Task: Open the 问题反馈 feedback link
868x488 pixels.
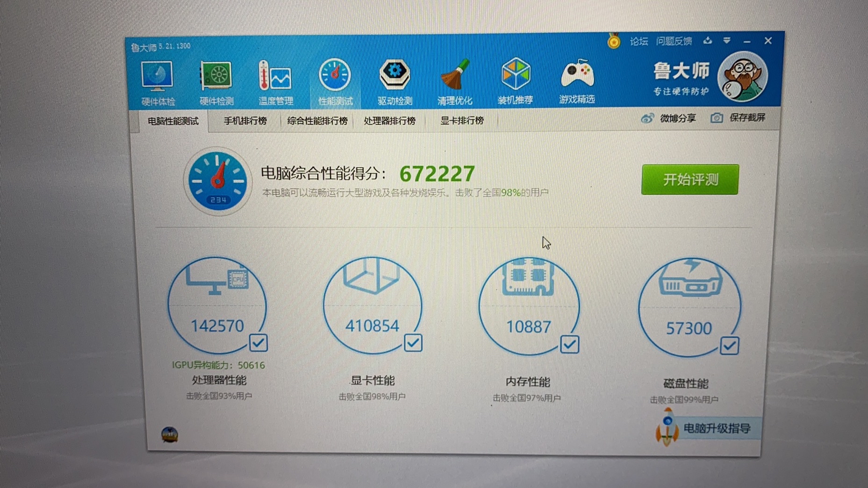Action: click(674, 41)
